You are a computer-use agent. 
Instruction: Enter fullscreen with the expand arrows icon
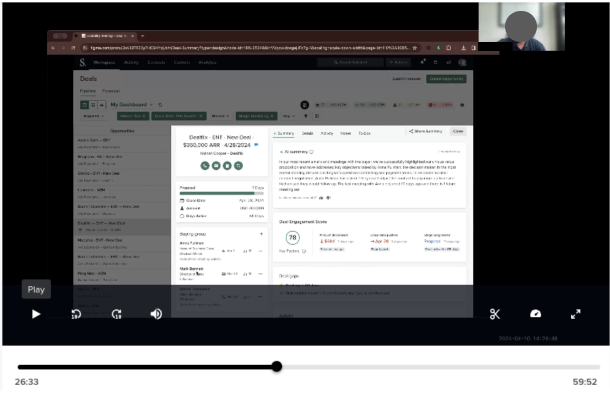click(575, 314)
